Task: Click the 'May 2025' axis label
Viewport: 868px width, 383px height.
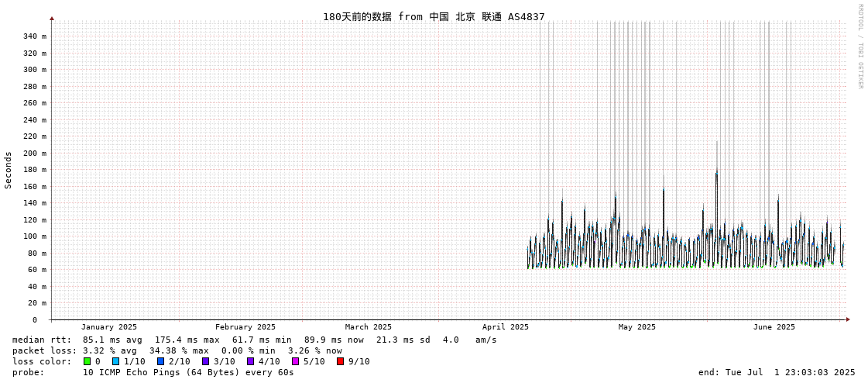Action: point(636,327)
